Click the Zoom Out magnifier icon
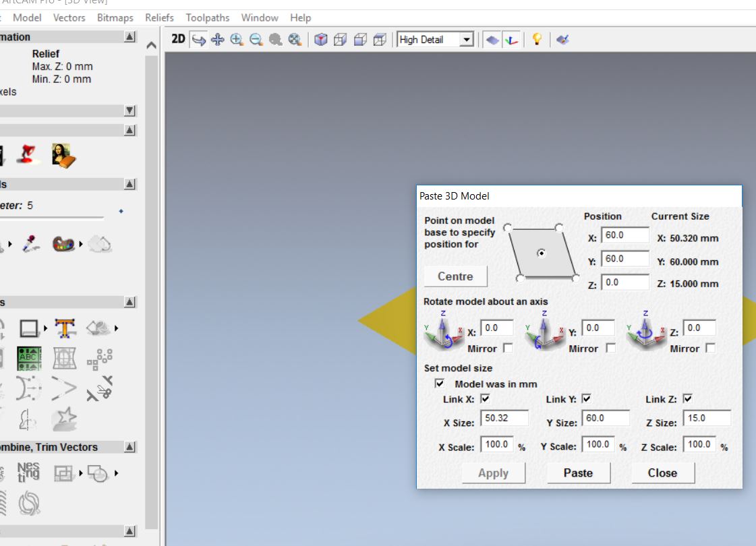This screenshot has height=546, width=756. 256,40
